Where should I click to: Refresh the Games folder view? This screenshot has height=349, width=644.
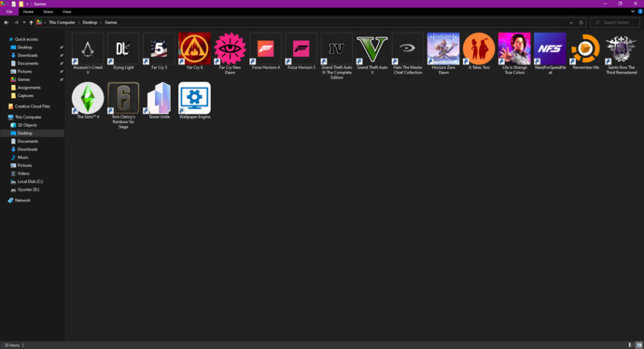point(581,22)
